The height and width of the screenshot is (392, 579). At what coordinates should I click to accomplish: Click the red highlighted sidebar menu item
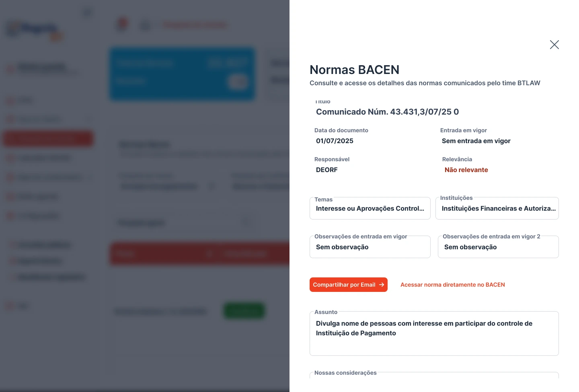pos(48,139)
